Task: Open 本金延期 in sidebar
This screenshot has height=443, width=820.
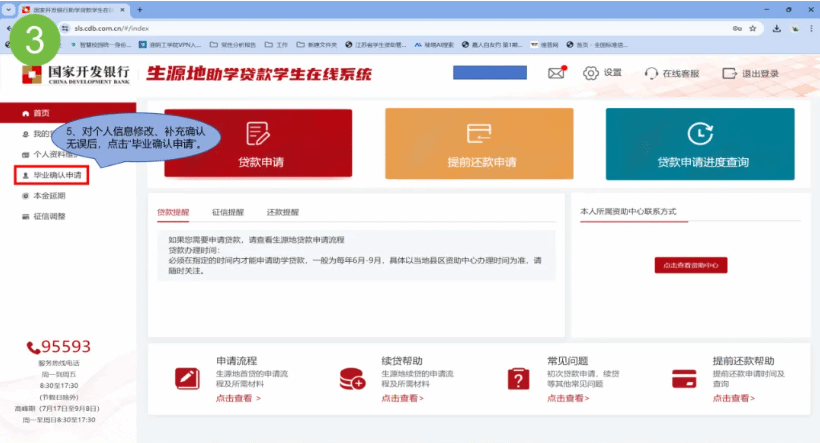Action: tap(44, 196)
